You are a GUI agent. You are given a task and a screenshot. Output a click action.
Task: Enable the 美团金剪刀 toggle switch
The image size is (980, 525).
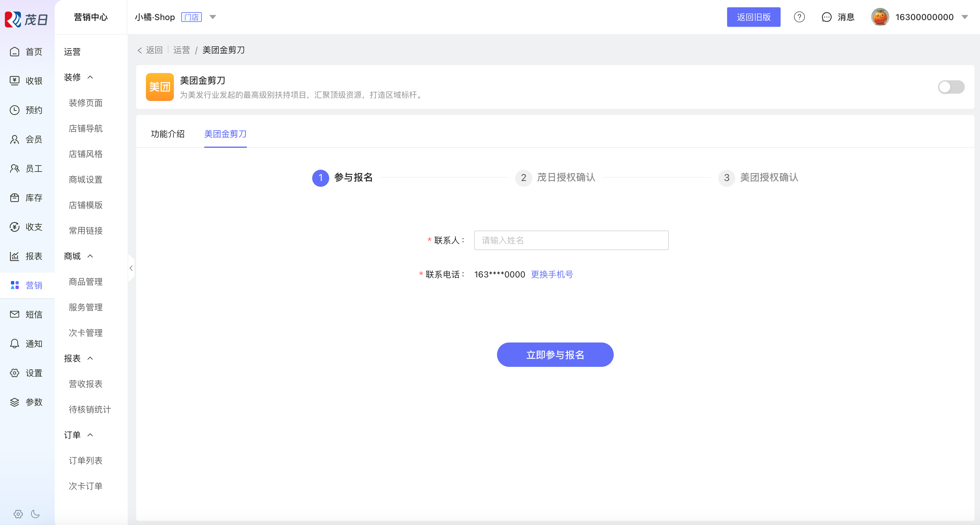pyautogui.click(x=951, y=87)
